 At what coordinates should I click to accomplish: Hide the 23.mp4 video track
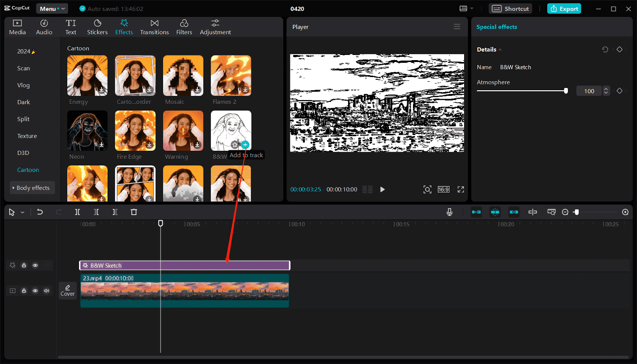point(35,291)
